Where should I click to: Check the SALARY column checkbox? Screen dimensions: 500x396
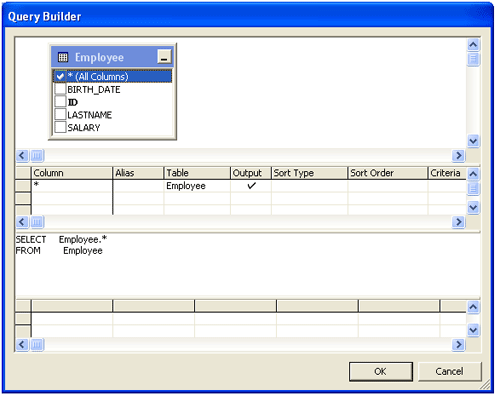pyautogui.click(x=60, y=127)
